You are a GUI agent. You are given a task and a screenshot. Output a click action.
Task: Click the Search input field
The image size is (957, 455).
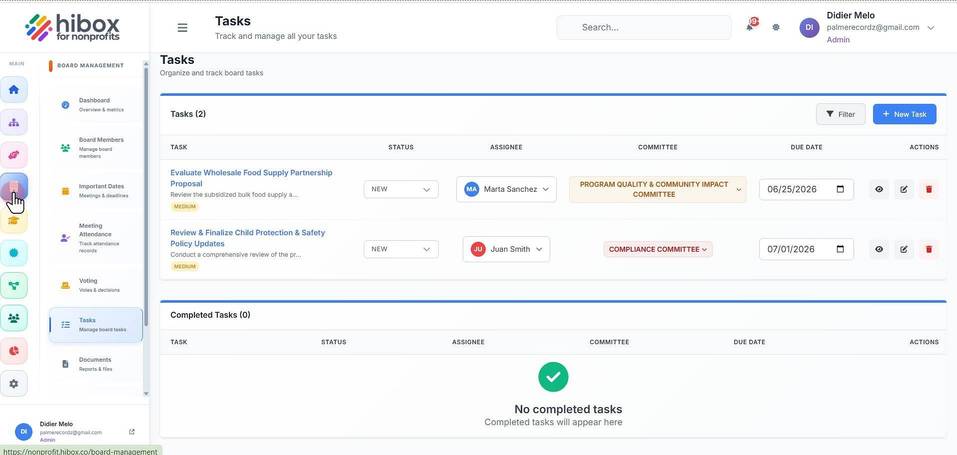(644, 27)
